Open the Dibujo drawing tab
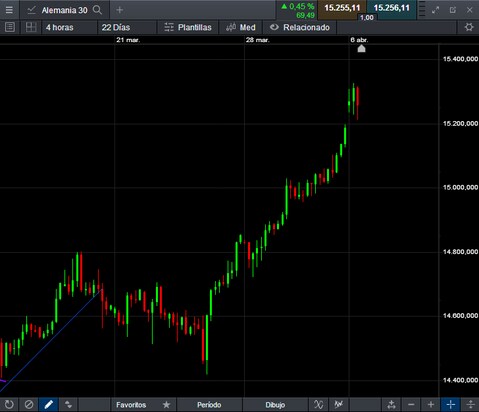Image resolution: width=479 pixels, height=412 pixels. click(275, 405)
